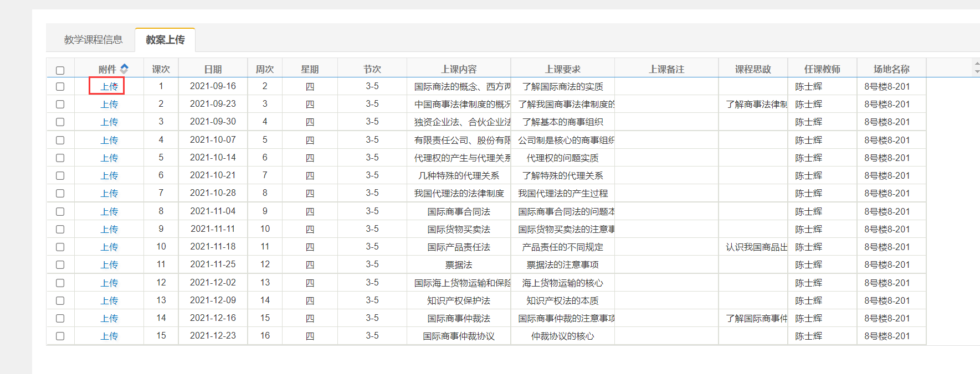The width and height of the screenshot is (980, 374).
Task: Tick the checkbox for 2021-10-07 row
Action: 60,141
